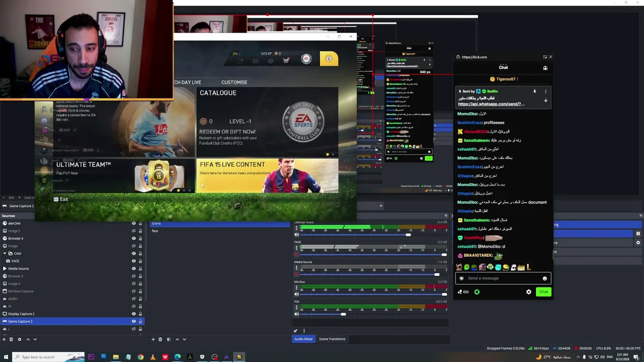
Task: Open Desktop Audio channel options menu
Action: [x=296, y=228]
